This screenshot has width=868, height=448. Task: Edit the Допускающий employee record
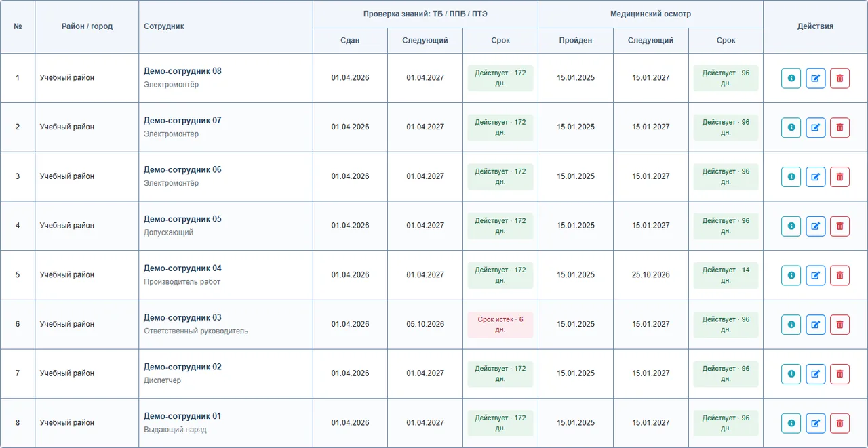point(815,226)
